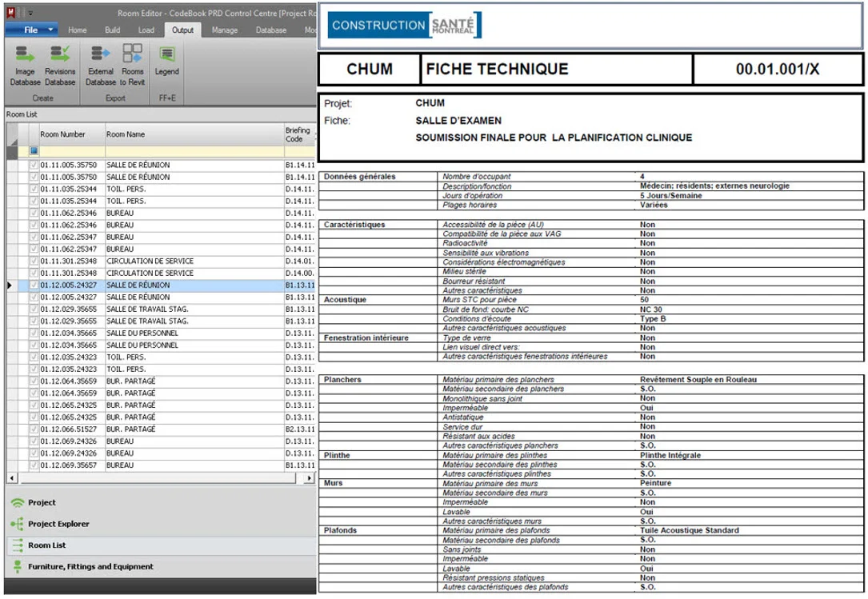The image size is (868, 599).
Task: Launch Rooms to Revit export
Action: click(x=132, y=66)
